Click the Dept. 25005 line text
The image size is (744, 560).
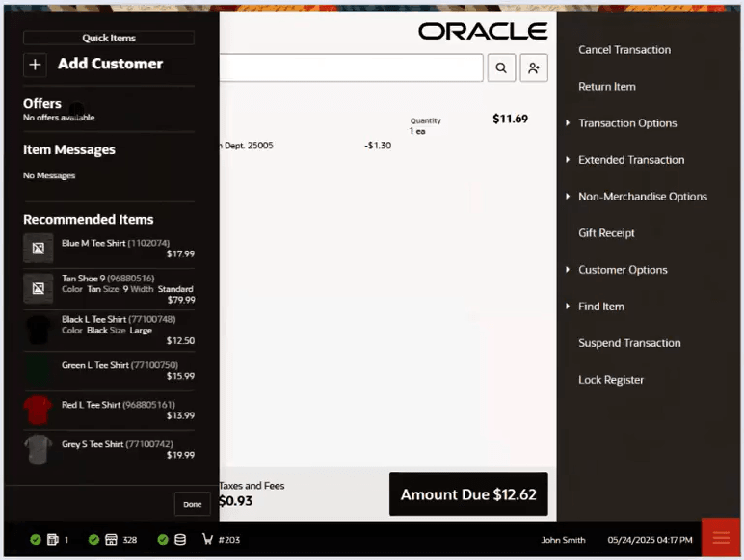(247, 146)
